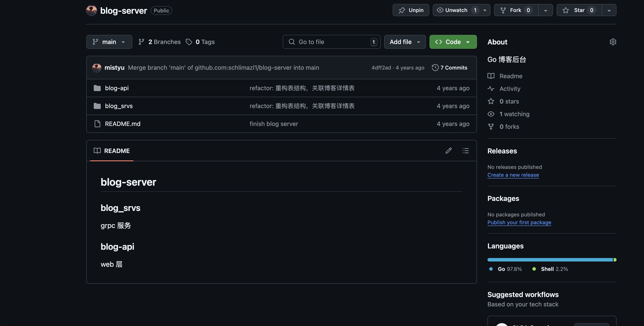Open the Activity link in About
Viewport: 644px width, 326px height.
(510, 89)
